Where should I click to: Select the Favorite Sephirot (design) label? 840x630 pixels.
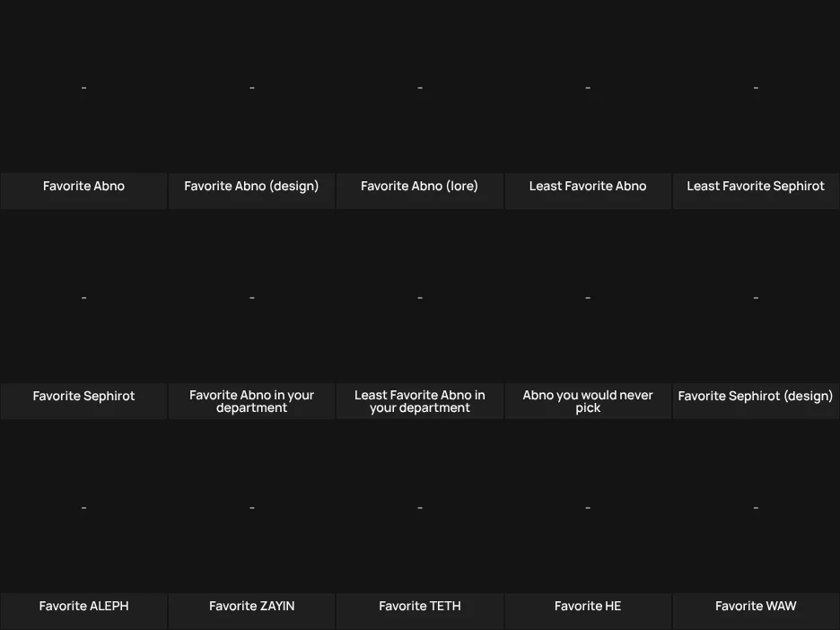(x=756, y=396)
